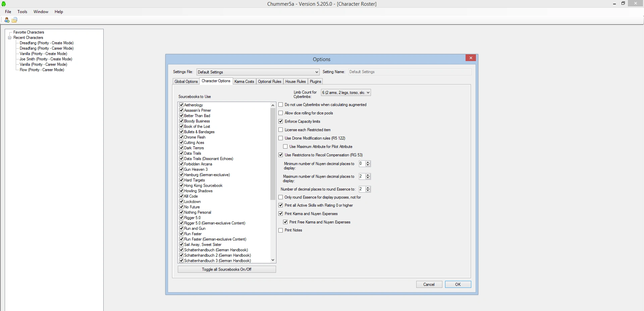
Task: Uncheck 'Print Free Karma and Nuyen Expenses'
Action: click(285, 222)
